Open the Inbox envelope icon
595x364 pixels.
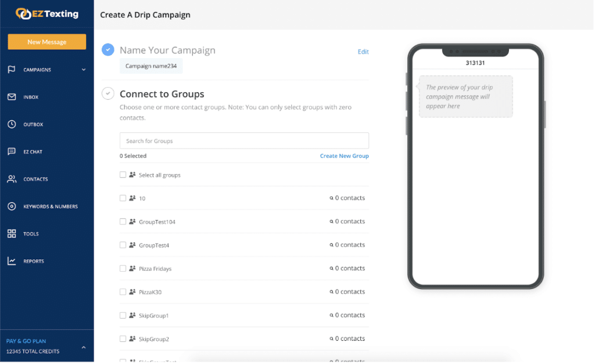point(12,97)
